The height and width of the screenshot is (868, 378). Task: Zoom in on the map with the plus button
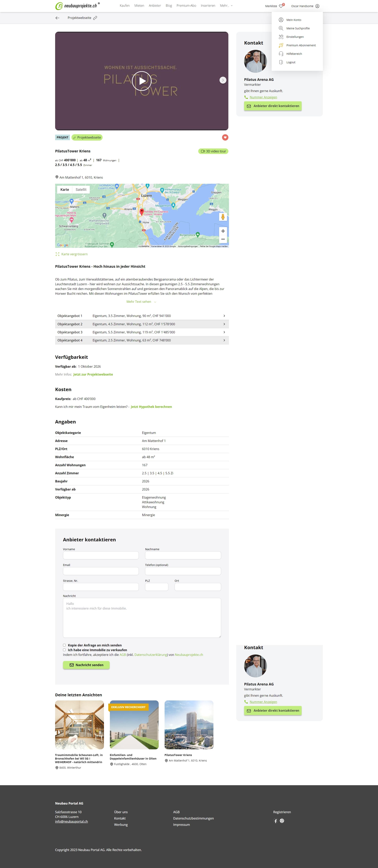click(x=223, y=231)
